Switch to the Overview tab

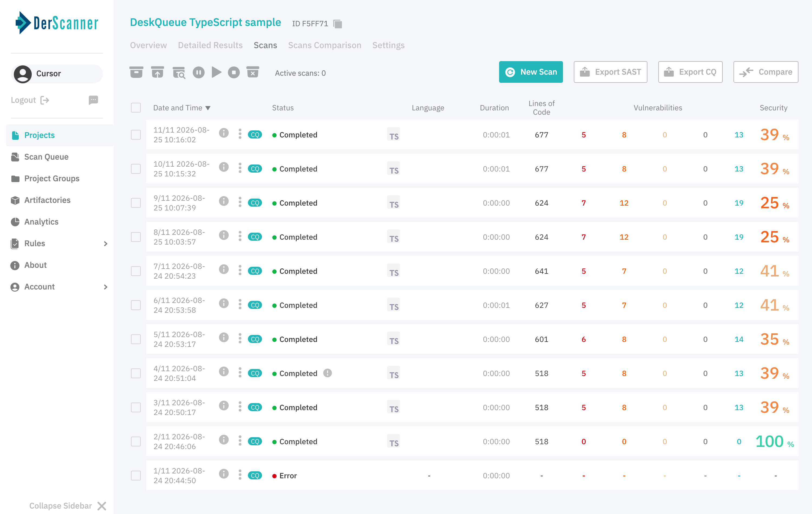click(x=148, y=45)
